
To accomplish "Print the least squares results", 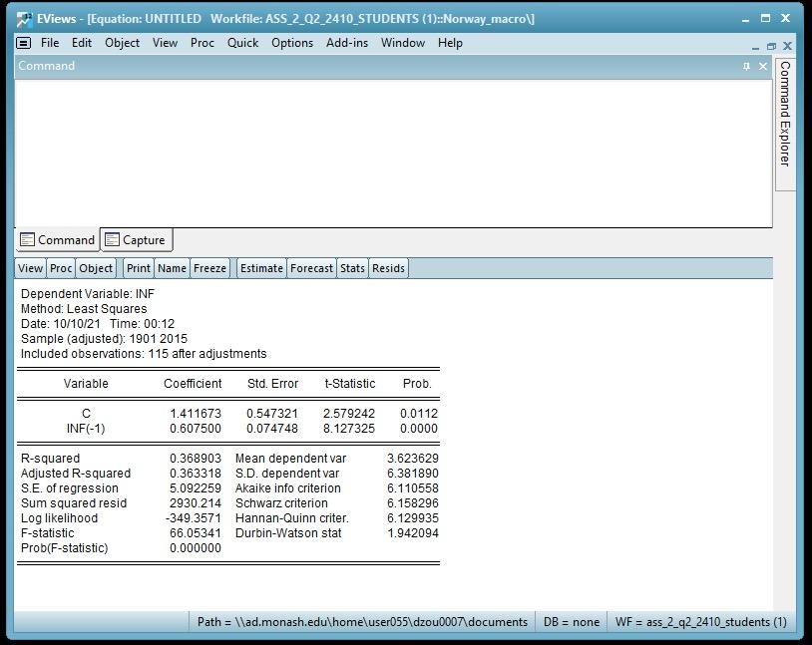I will tap(137, 267).
